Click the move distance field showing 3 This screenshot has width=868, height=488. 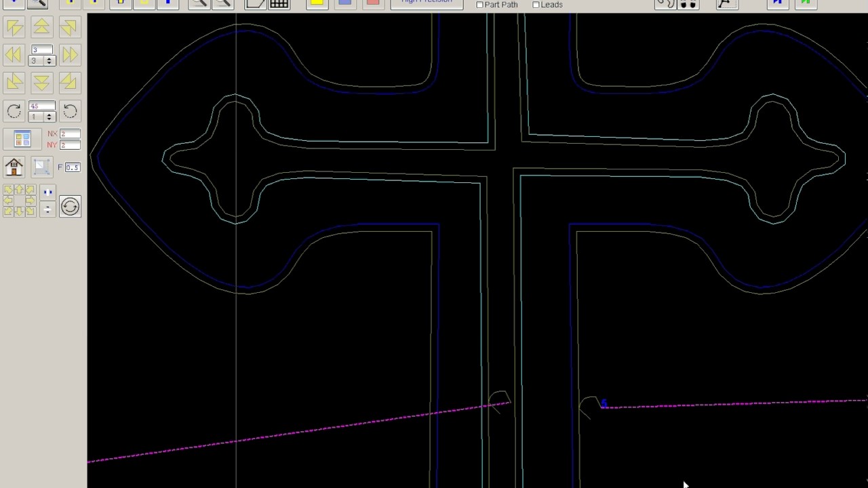click(42, 49)
